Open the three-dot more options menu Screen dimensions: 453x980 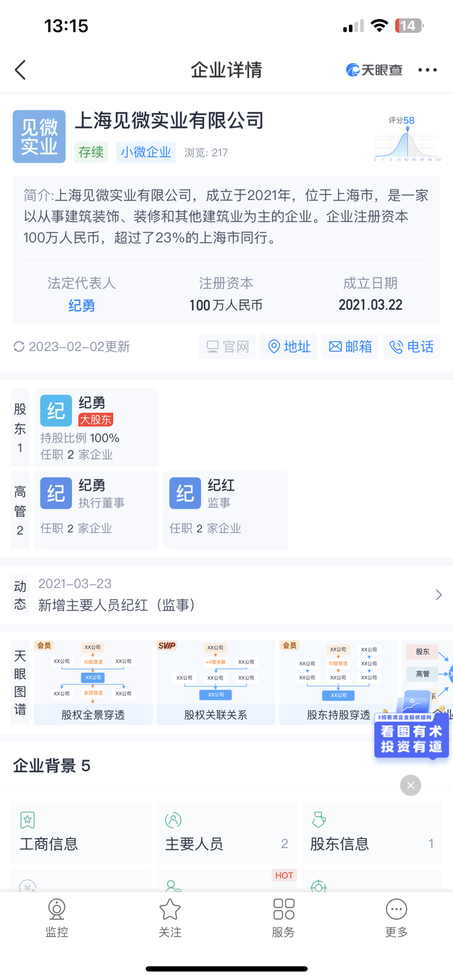tap(427, 70)
